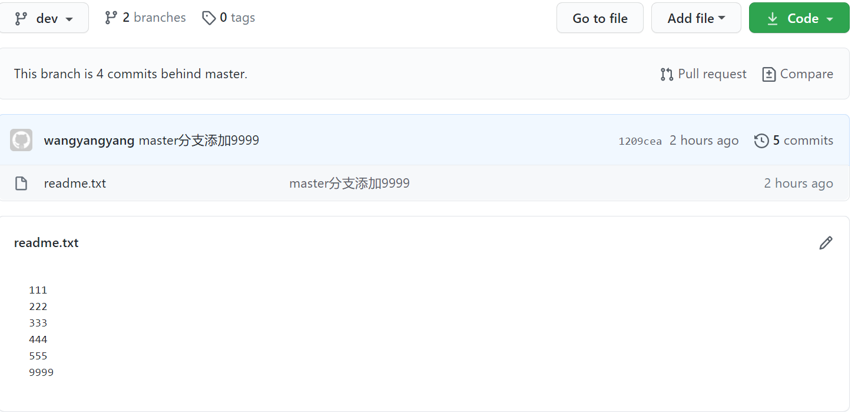868x420 pixels.
Task: Click the wangyangyang author name
Action: pyautogui.click(x=89, y=141)
